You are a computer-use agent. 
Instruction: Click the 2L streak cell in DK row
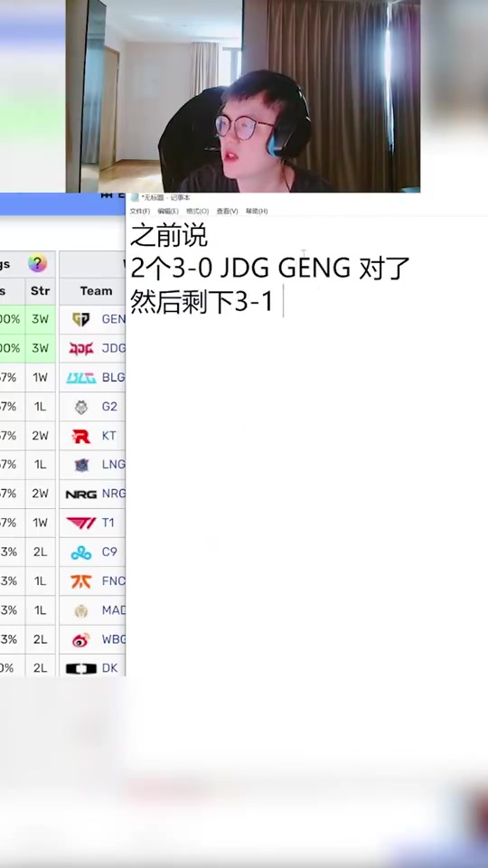point(41,668)
